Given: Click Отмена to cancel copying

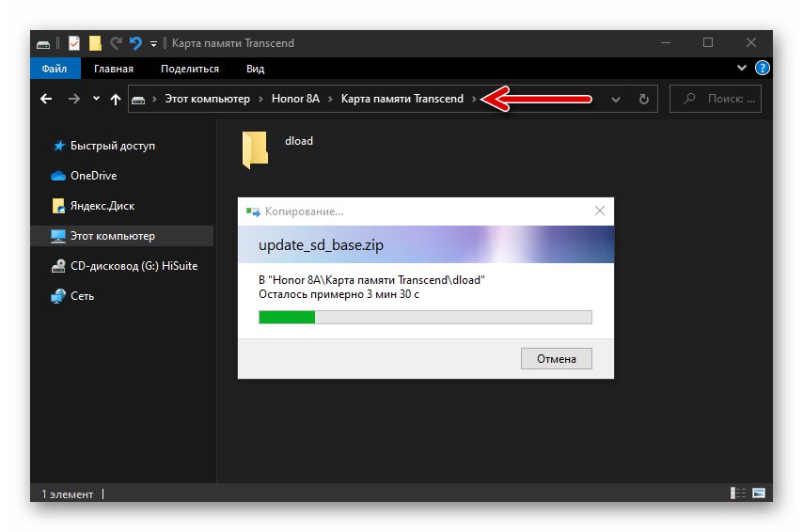Looking at the screenshot, I should (556, 359).
